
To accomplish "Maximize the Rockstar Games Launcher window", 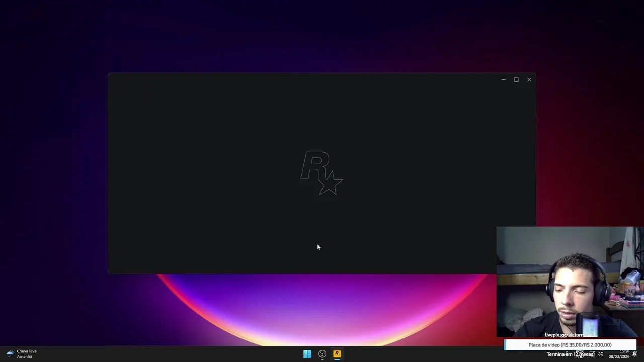I will (x=516, y=80).
